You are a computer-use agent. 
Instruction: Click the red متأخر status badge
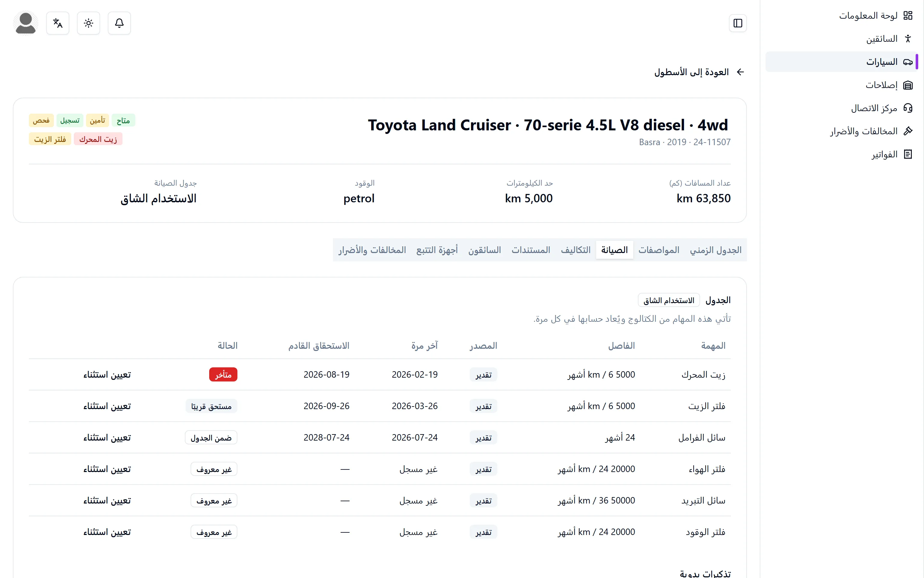(x=223, y=375)
